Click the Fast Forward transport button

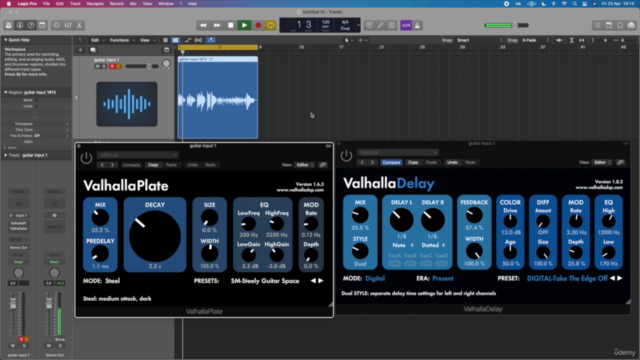[x=217, y=25]
